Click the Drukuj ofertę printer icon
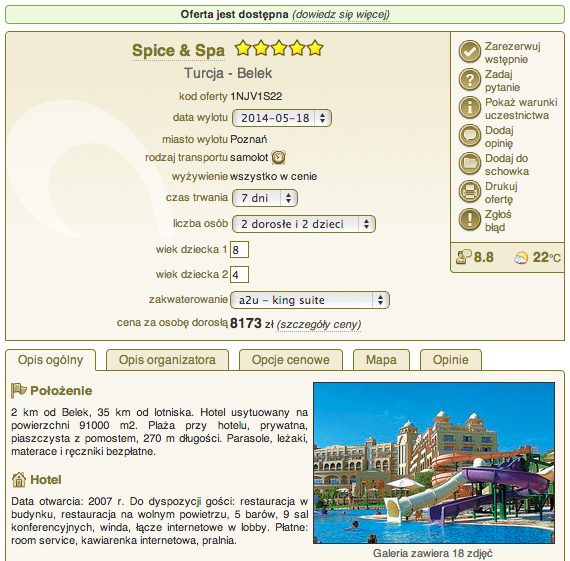 pos(469,192)
